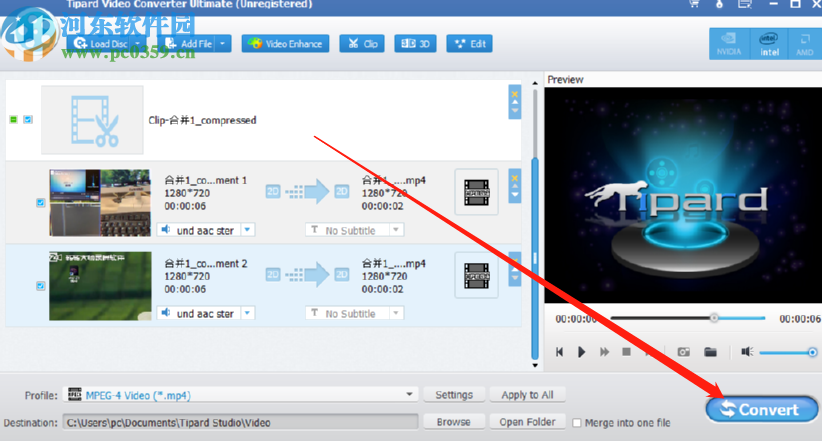Image resolution: width=822 pixels, height=441 pixels.
Task: Click the output 2D icon for segment 1
Action: coord(342,191)
